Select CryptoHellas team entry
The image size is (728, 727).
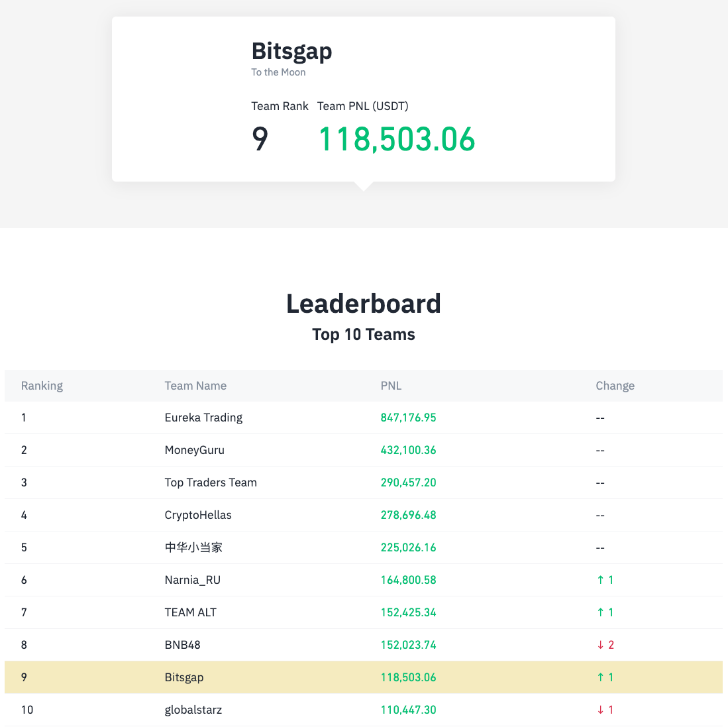198,515
